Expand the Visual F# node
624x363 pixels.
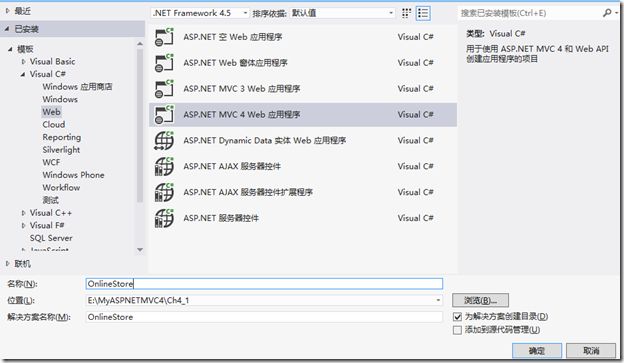coord(23,226)
